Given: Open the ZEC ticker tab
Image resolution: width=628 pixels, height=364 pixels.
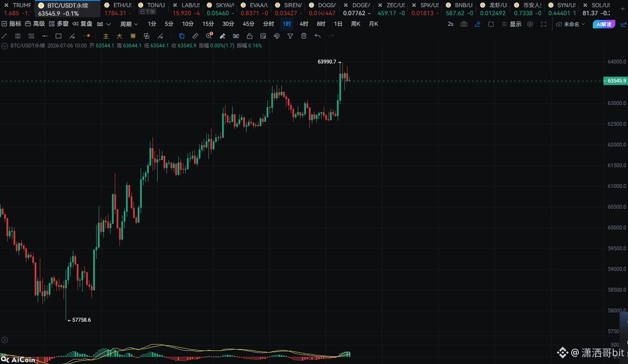Looking at the screenshot, I should point(391,9).
